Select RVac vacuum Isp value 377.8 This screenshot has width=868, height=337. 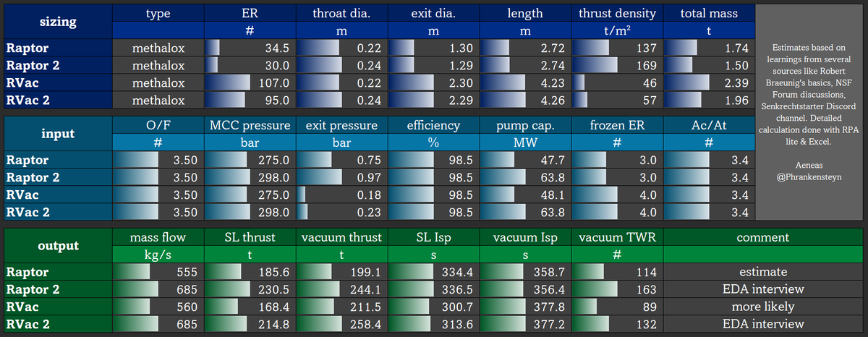coord(524,307)
